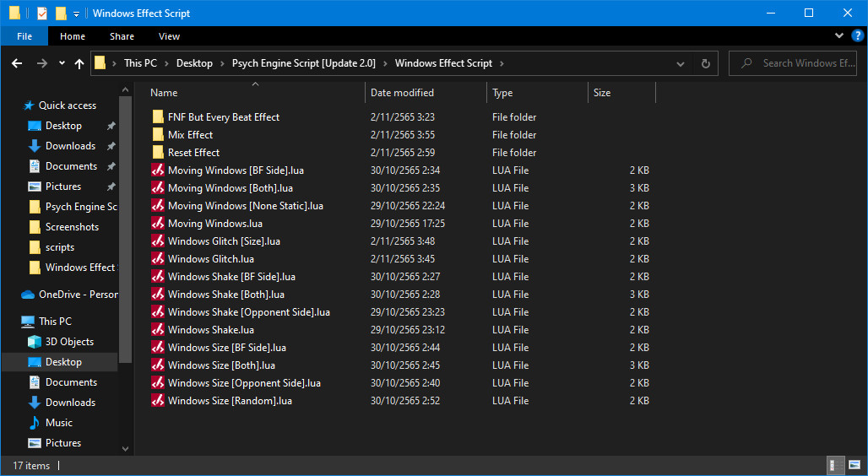
Task: Sort by the Date modified column header
Action: point(402,93)
